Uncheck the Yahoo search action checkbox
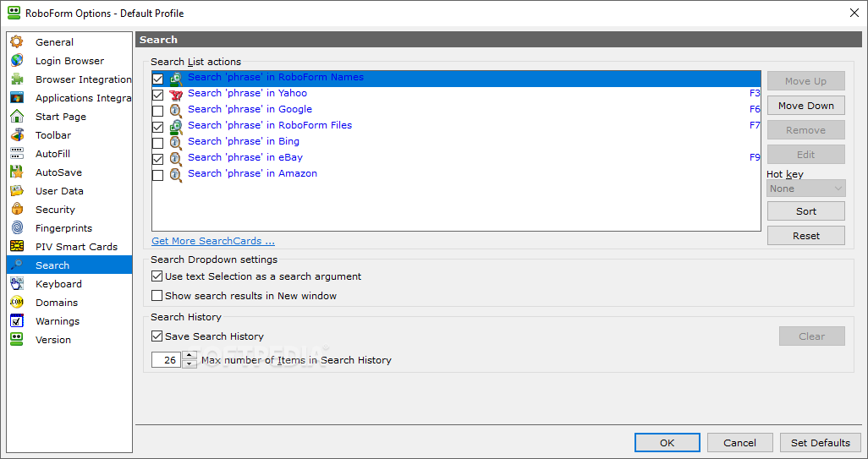 [157, 96]
